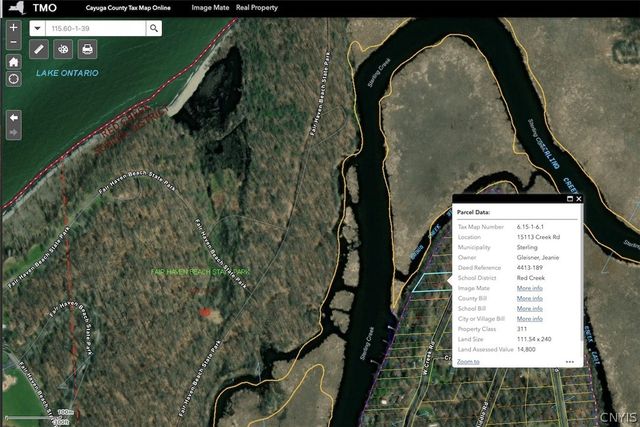Open the basemap palette tool
640x427 pixels.
tap(63, 49)
